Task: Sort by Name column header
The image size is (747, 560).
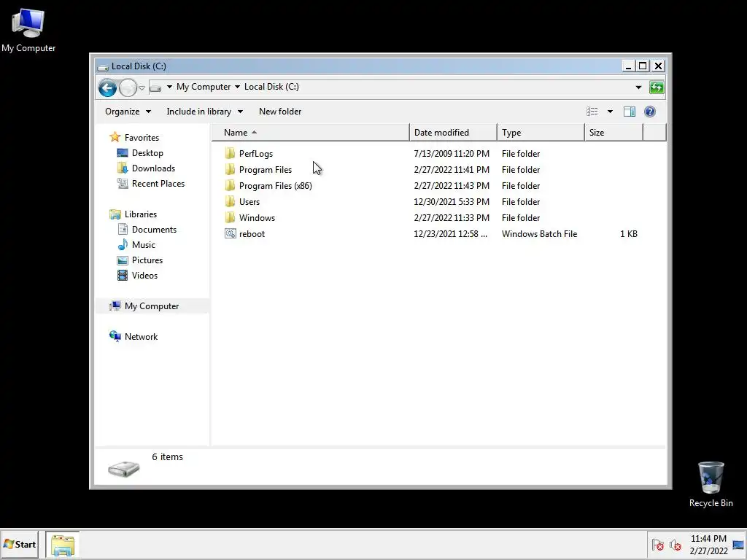Action: 310,133
